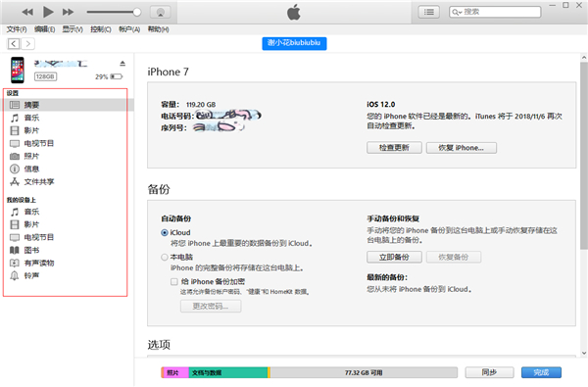This screenshot has height=387, width=588.
Task: Adjust the volume slider knob
Action: 137,12
